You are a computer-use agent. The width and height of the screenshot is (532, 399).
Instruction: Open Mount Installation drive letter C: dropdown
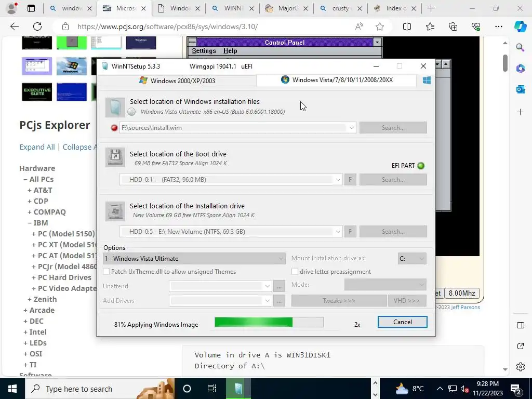[x=412, y=259]
